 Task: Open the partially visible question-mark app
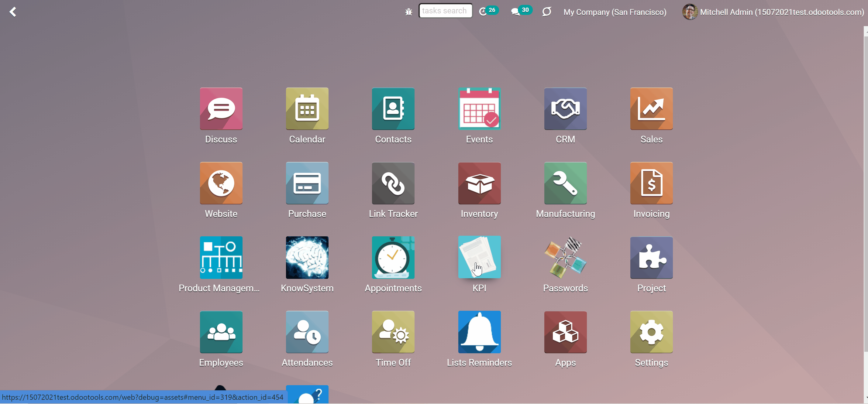[307, 394]
